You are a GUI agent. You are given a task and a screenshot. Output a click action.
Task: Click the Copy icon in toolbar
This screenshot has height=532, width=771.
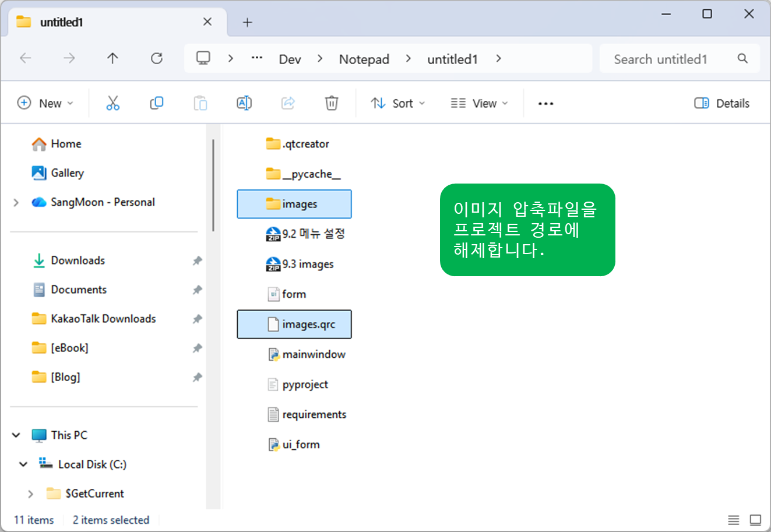tap(157, 103)
